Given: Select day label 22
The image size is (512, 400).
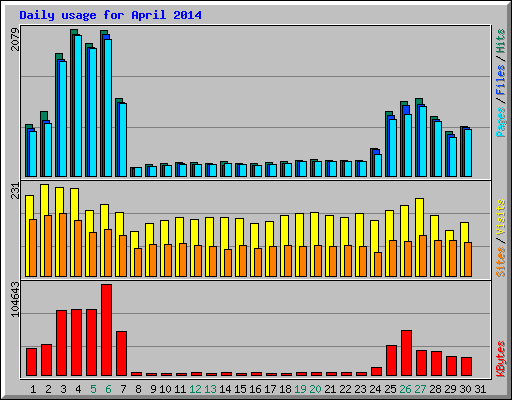Looking at the screenshot, I should [345, 389].
